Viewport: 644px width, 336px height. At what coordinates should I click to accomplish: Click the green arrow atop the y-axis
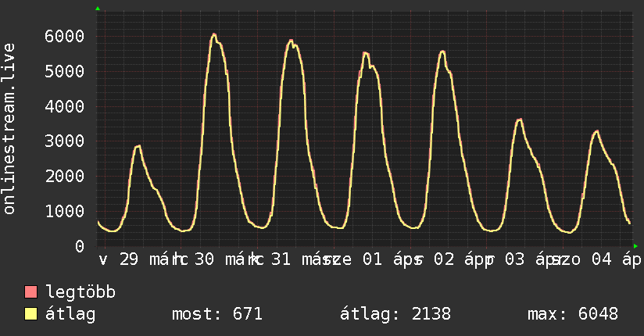tap(98, 9)
